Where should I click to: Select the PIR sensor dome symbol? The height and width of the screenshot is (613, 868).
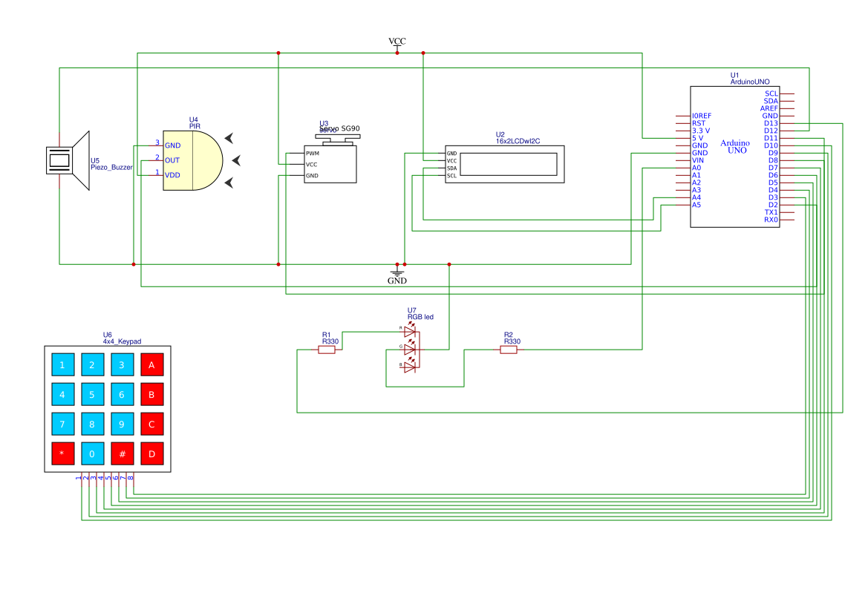192,160
